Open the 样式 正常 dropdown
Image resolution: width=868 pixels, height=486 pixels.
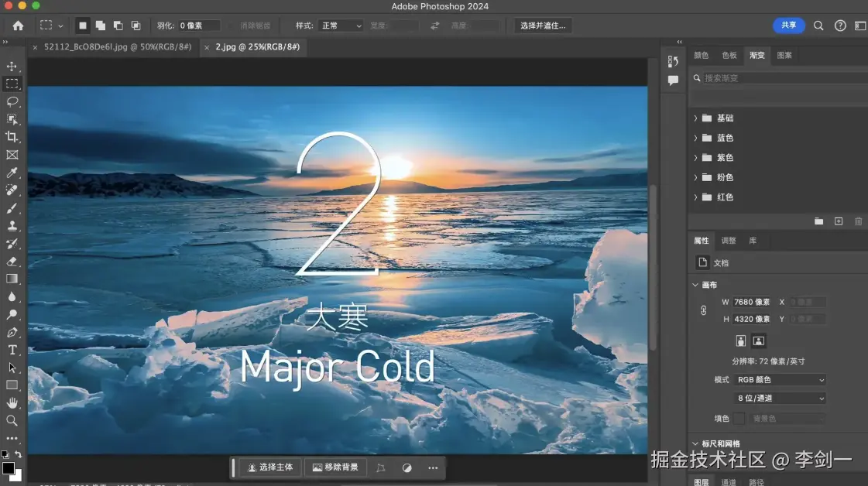(x=340, y=26)
